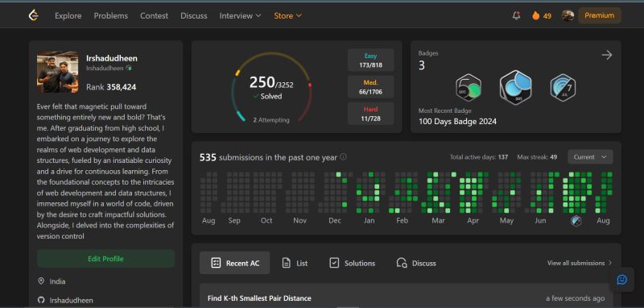Open the support chat bubble
The height and width of the screenshot is (308, 644).
(x=621, y=280)
